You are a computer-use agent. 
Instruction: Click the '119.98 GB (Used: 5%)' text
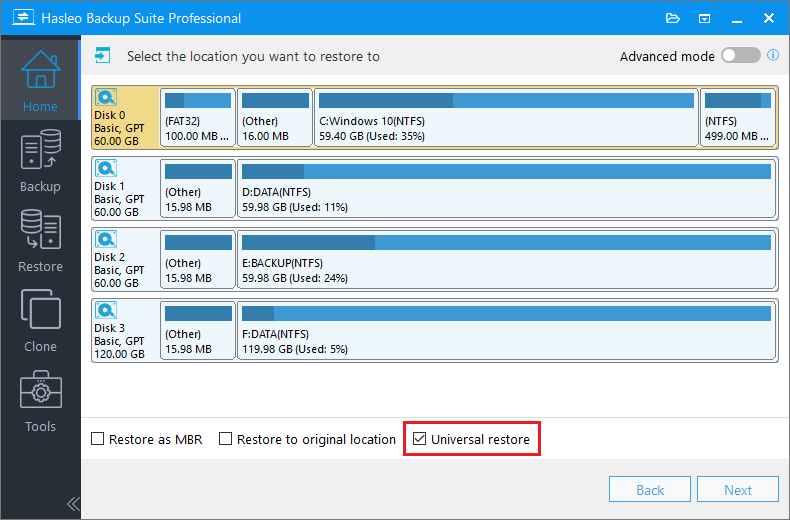click(295, 349)
